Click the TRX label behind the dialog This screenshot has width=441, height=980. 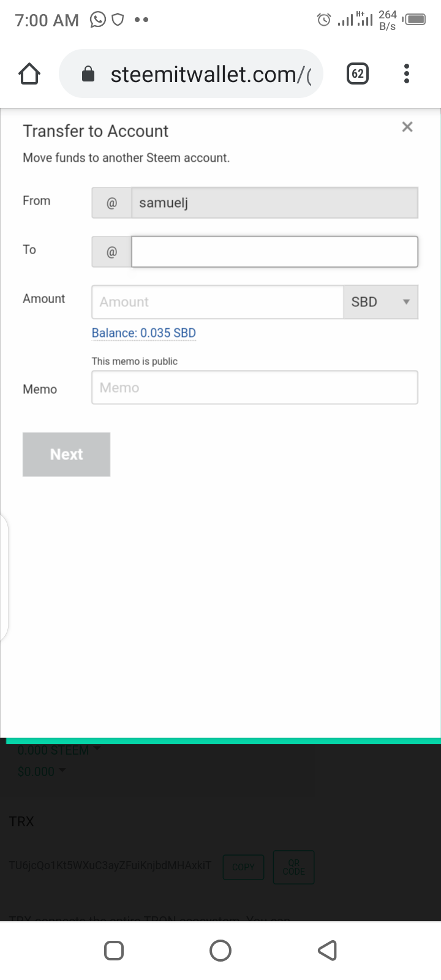coord(21,822)
